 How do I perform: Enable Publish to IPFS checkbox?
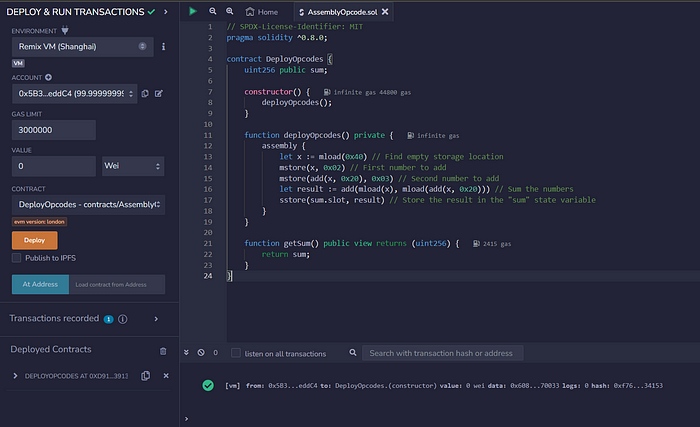(17, 257)
